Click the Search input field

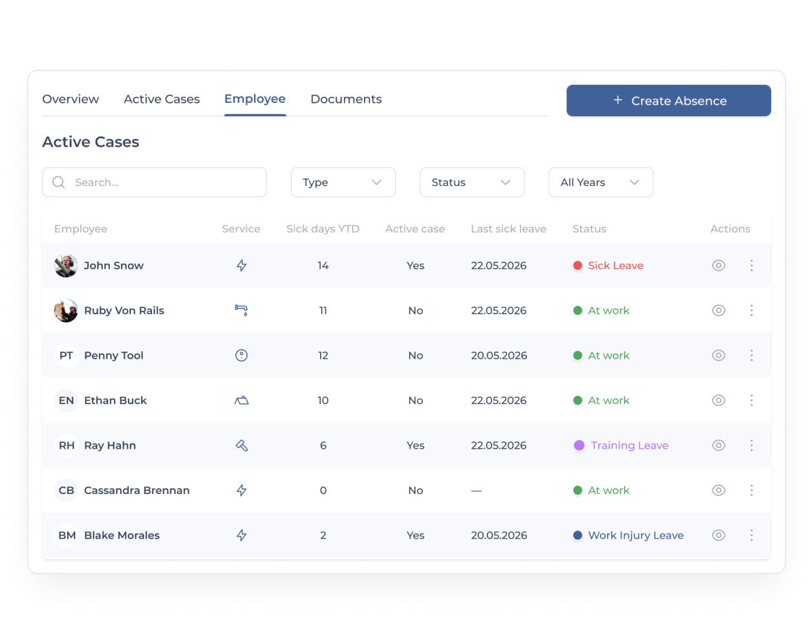(x=155, y=182)
